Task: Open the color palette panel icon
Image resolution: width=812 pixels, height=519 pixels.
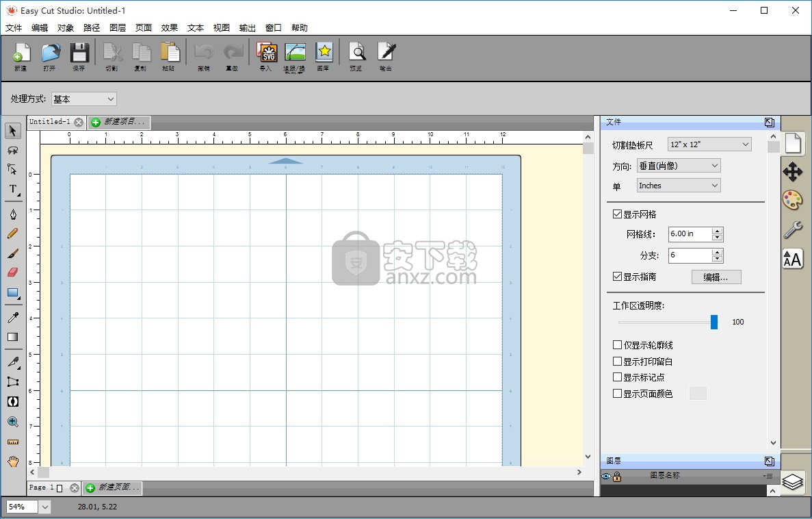Action: [792, 200]
